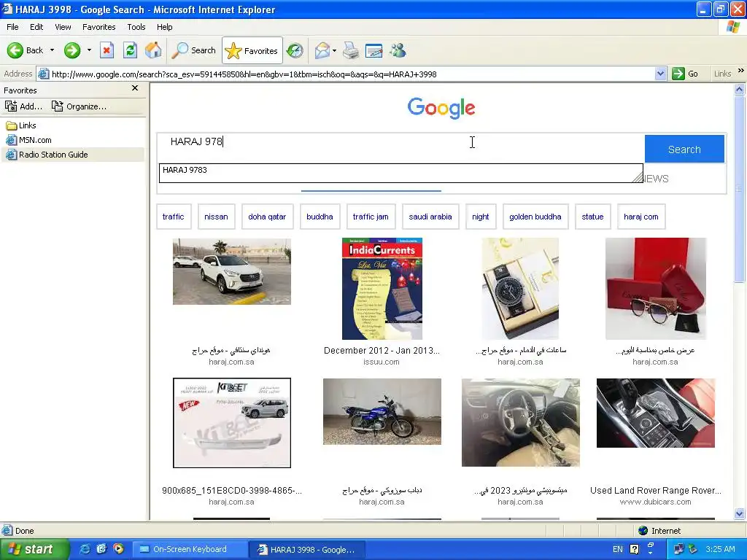Viewport: 747px width, 560px height.
Task: Click the Windows Media Player quick launch icon
Action: coord(118,549)
